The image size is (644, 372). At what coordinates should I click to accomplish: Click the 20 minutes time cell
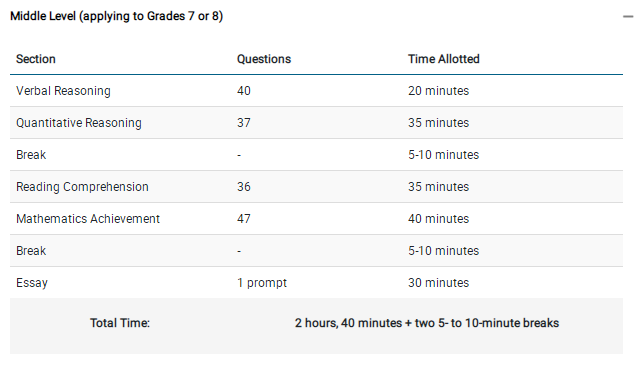(438, 91)
